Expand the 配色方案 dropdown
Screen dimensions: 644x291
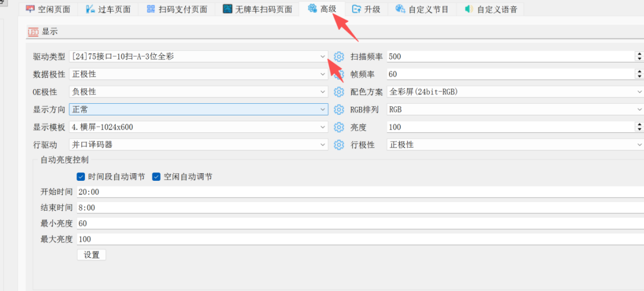tap(639, 92)
